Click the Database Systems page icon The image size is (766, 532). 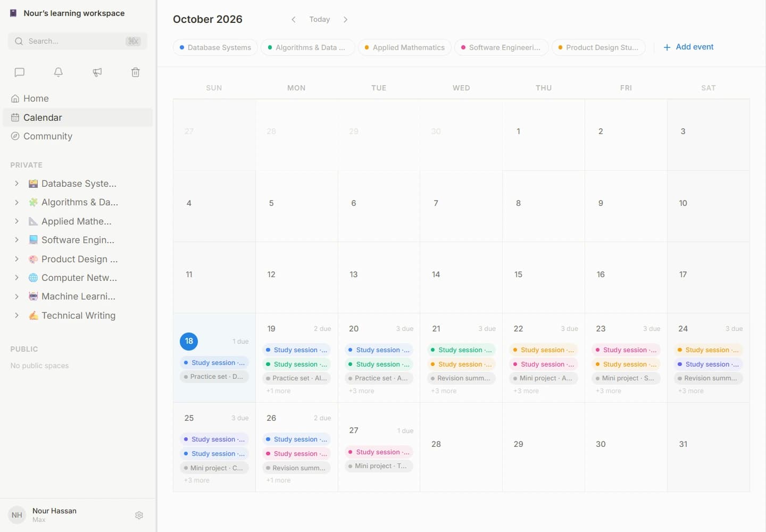[33, 184]
